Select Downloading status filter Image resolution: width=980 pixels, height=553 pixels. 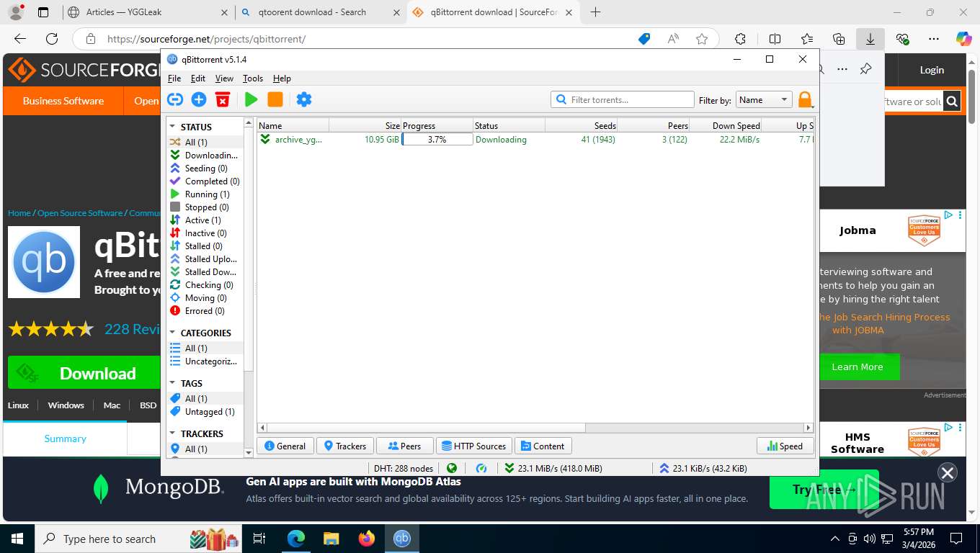(205, 156)
